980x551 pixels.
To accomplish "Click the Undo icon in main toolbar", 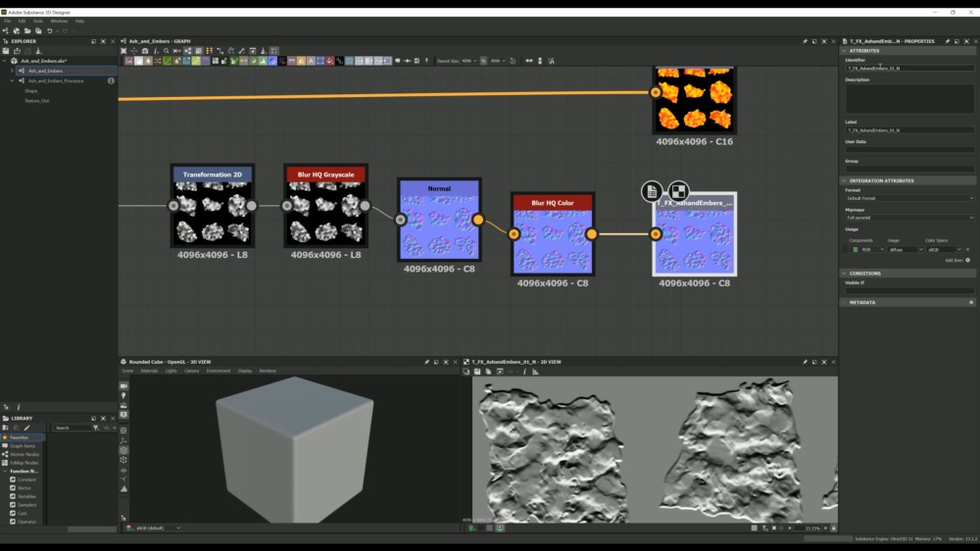I will point(50,30).
